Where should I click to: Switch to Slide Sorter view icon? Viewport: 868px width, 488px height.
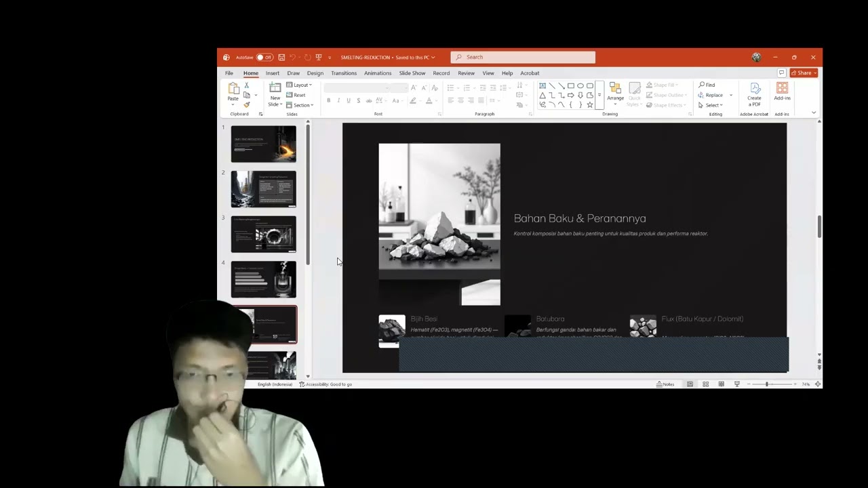705,384
